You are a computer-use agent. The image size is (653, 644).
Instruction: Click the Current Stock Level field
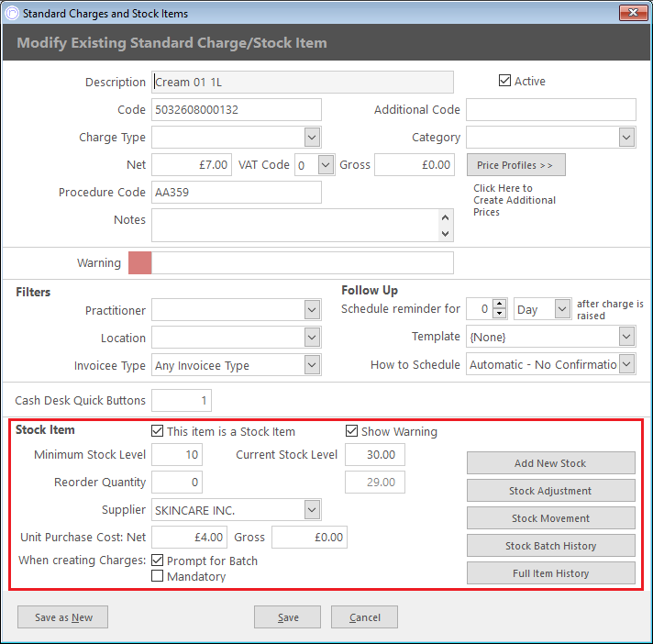[375, 454]
